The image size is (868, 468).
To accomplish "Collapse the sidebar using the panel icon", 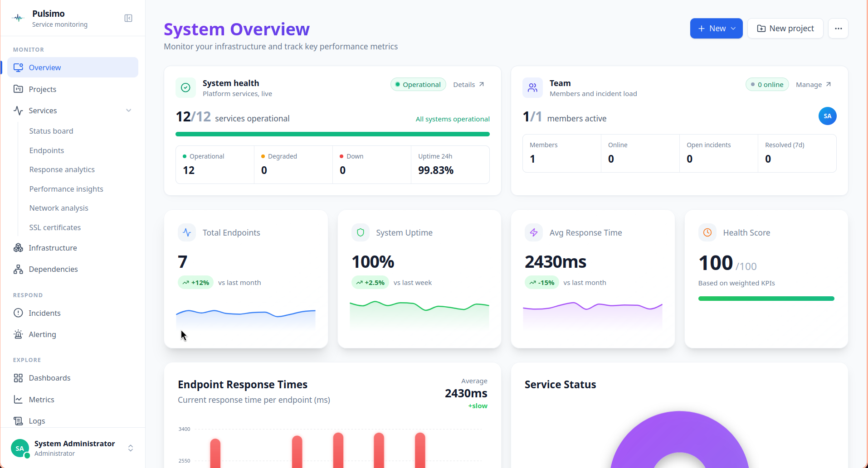I will (x=128, y=18).
